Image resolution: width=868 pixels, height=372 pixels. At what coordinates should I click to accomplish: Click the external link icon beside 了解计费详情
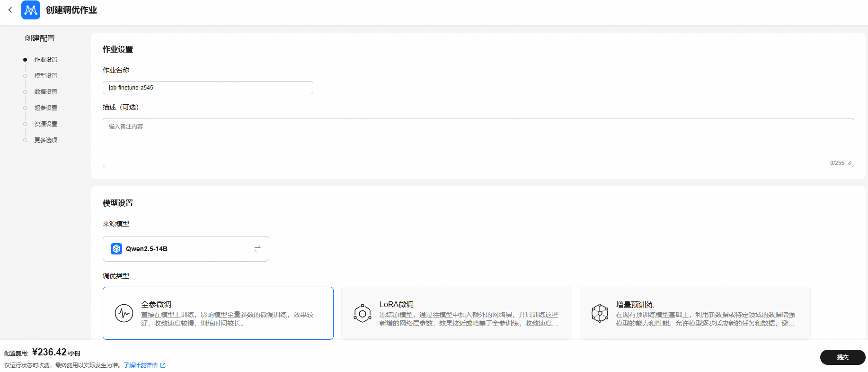(x=163, y=365)
